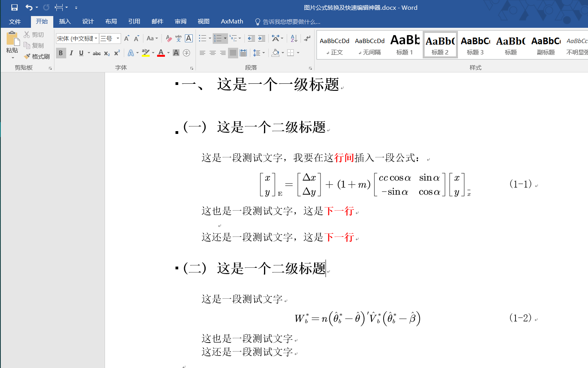Switch to the AxMath tab
Viewport: 588px width, 368px height.
pyautogui.click(x=232, y=22)
